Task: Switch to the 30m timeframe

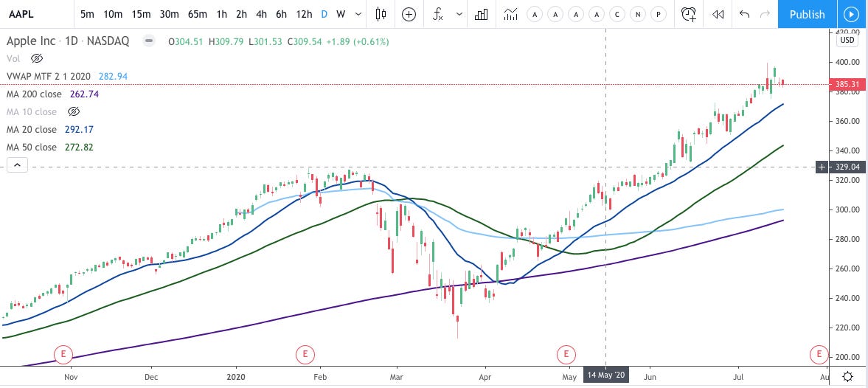Action: (x=169, y=15)
